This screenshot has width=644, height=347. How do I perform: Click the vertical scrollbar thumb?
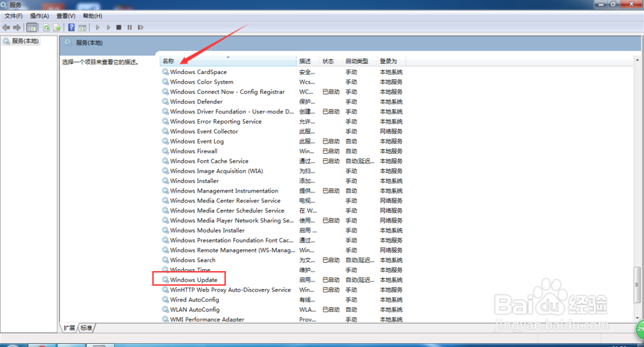(638, 284)
